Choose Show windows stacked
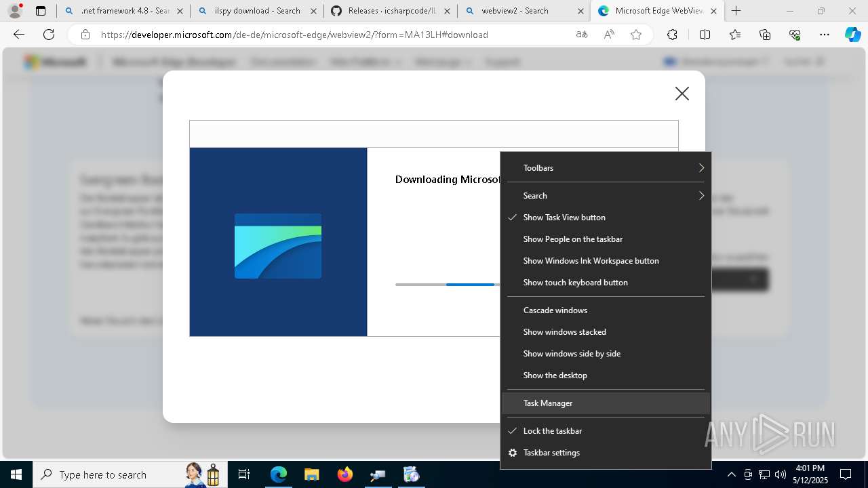 point(606,332)
